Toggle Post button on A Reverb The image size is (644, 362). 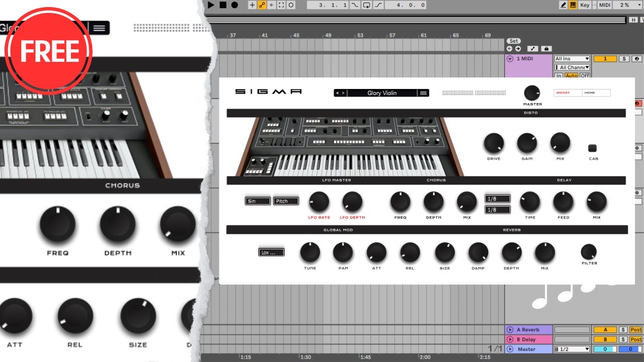pos(636,330)
